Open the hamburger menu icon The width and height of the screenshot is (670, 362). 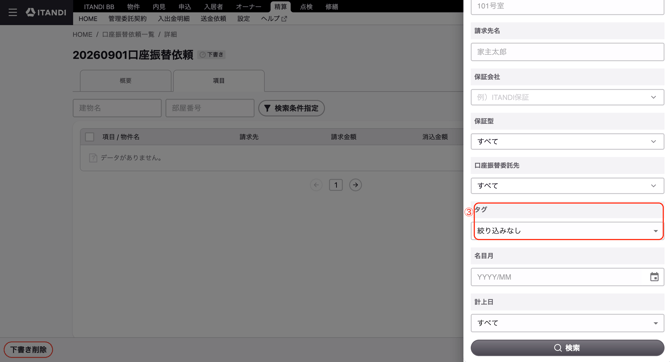13,12
